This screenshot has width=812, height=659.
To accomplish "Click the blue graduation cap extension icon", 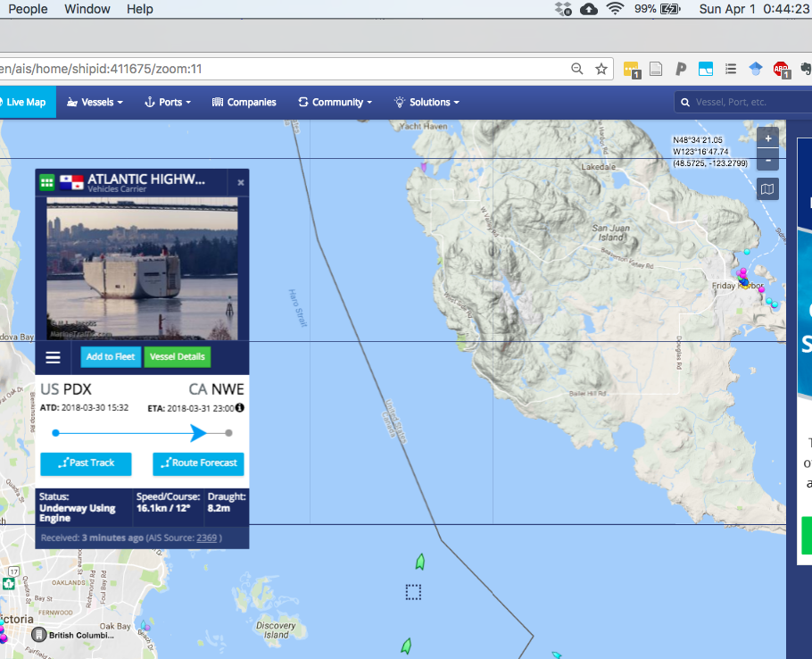I will click(756, 69).
